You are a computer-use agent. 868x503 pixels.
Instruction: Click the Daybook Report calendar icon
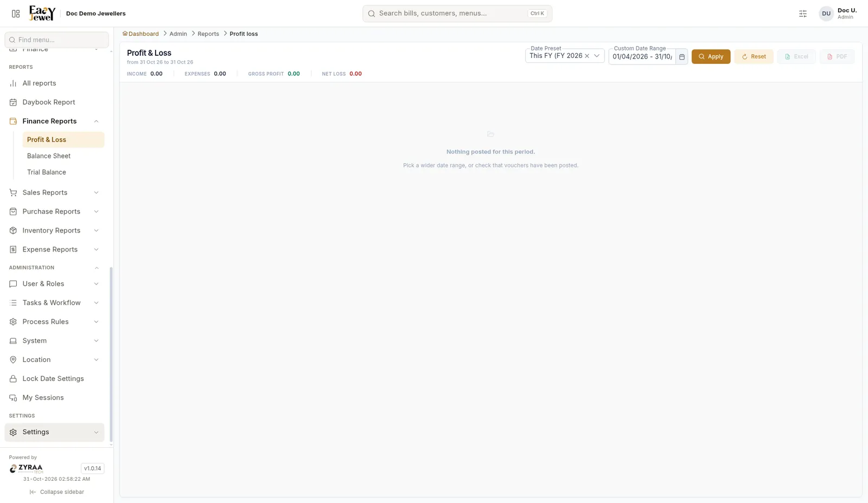click(x=13, y=102)
